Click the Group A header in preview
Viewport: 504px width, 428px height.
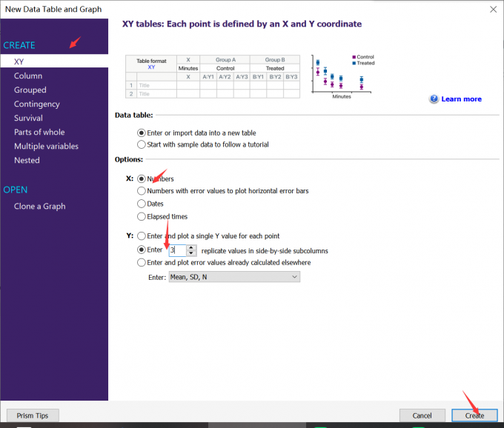tap(225, 60)
